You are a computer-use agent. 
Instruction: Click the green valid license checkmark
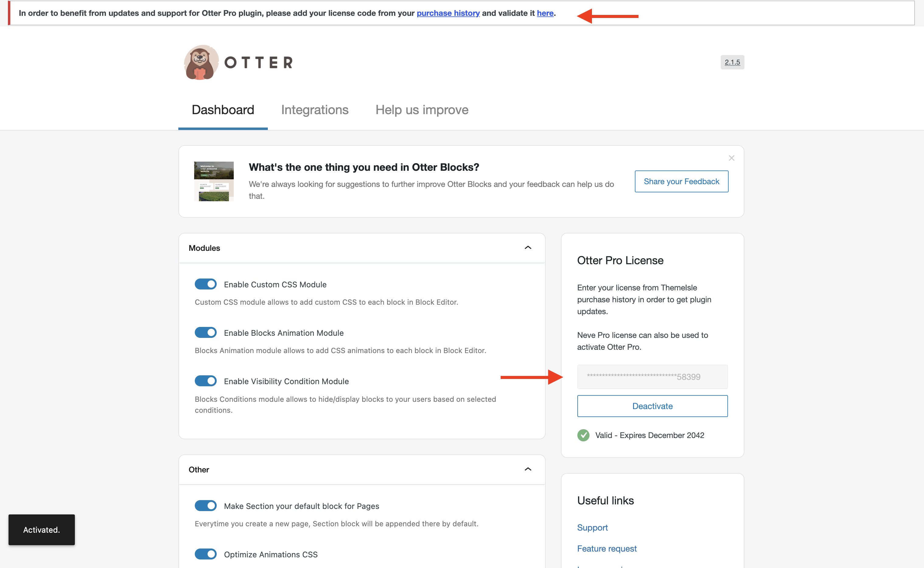583,435
